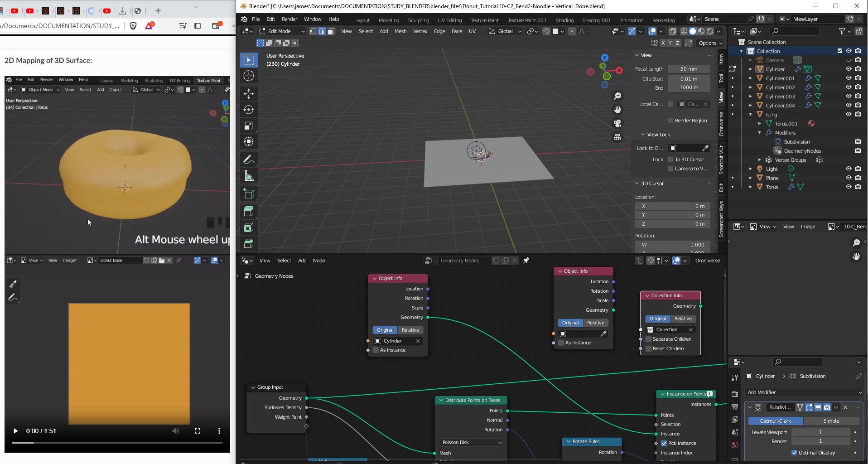Switch to the Shading workspace tab
Image resolution: width=868 pixels, height=464 pixels.
[x=564, y=20]
